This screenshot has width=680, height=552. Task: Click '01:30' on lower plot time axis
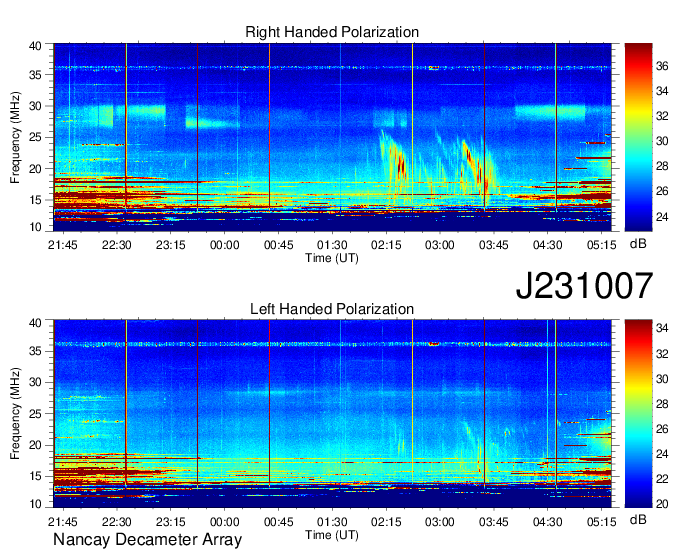pyautogui.click(x=332, y=522)
